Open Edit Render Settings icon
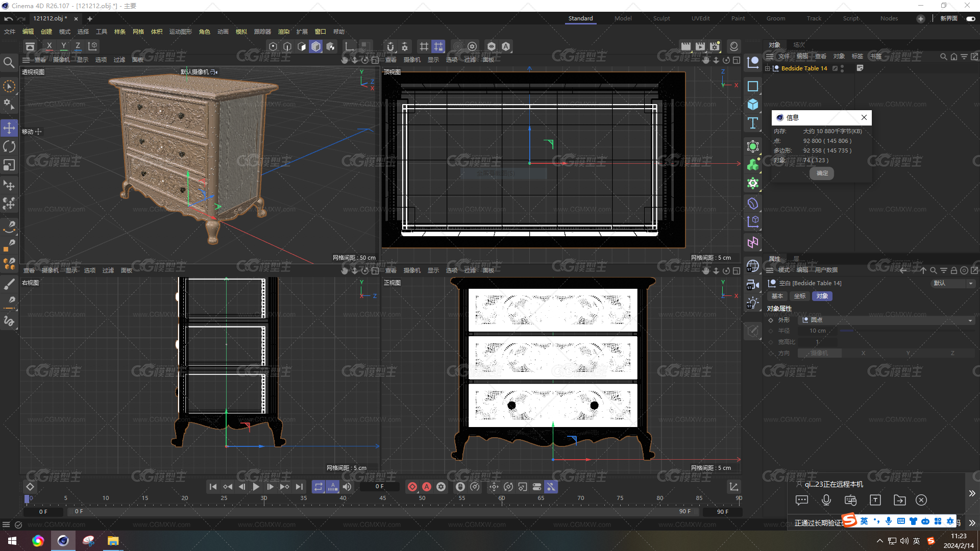 (715, 46)
